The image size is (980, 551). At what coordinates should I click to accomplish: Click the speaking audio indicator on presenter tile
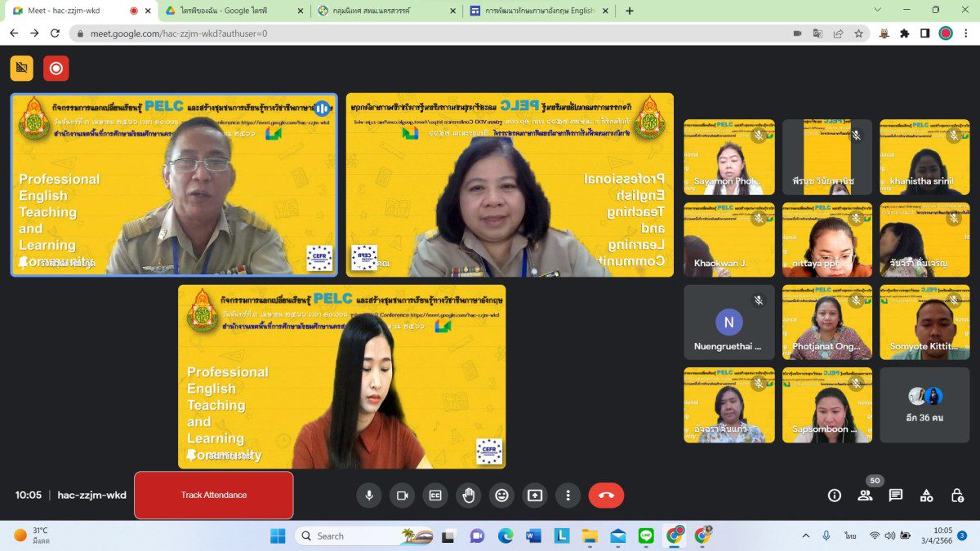322,109
